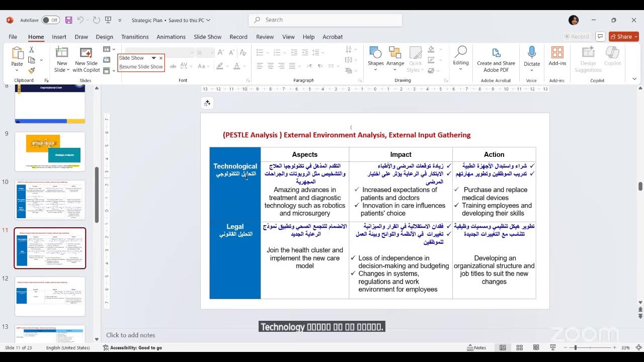Click the Designer sparkle icon above slide
Image resolution: width=644 pixels, height=362 pixels.
pyautogui.click(x=207, y=103)
